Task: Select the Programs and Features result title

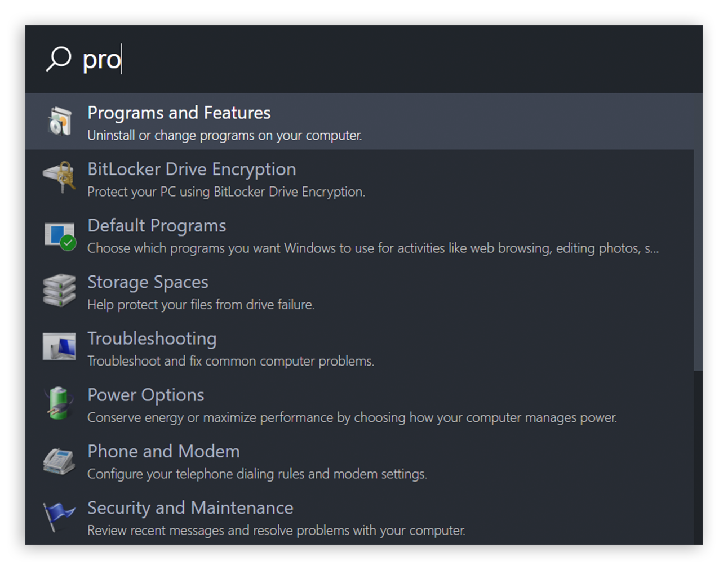Action: pyautogui.click(x=179, y=113)
